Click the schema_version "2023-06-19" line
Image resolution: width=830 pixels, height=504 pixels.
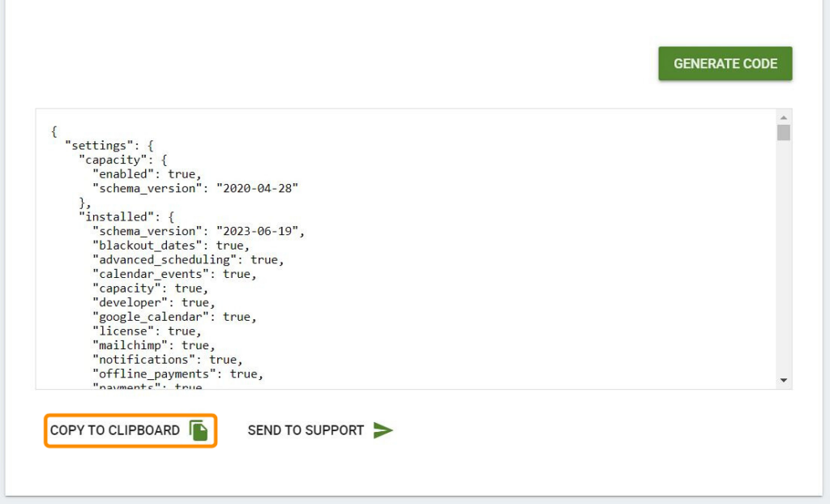click(x=199, y=232)
